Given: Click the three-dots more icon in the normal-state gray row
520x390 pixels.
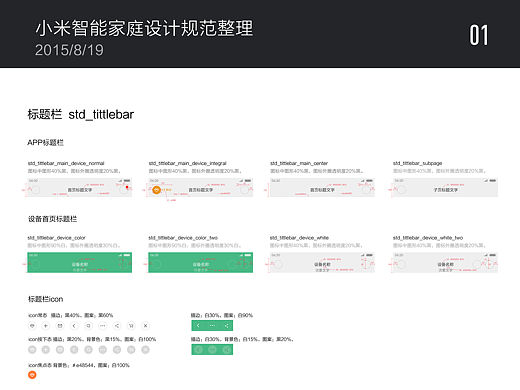Looking at the screenshot, I should click(103, 326).
